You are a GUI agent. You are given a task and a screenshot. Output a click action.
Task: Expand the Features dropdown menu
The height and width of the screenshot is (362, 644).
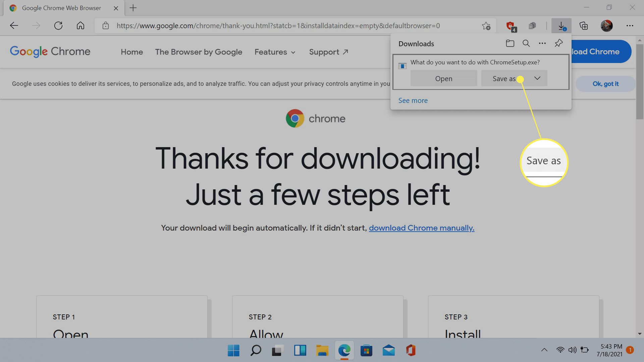point(275,52)
